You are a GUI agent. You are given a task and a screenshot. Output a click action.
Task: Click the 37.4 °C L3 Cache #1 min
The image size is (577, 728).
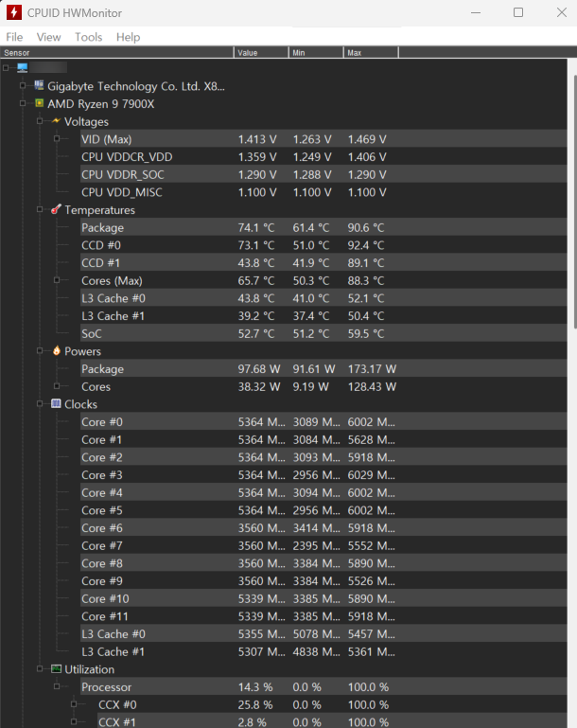coord(311,315)
